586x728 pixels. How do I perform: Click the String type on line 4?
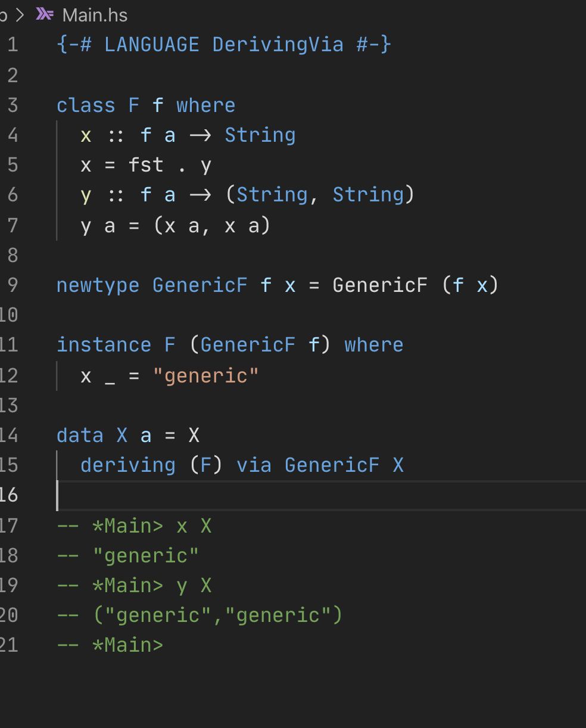click(260, 135)
